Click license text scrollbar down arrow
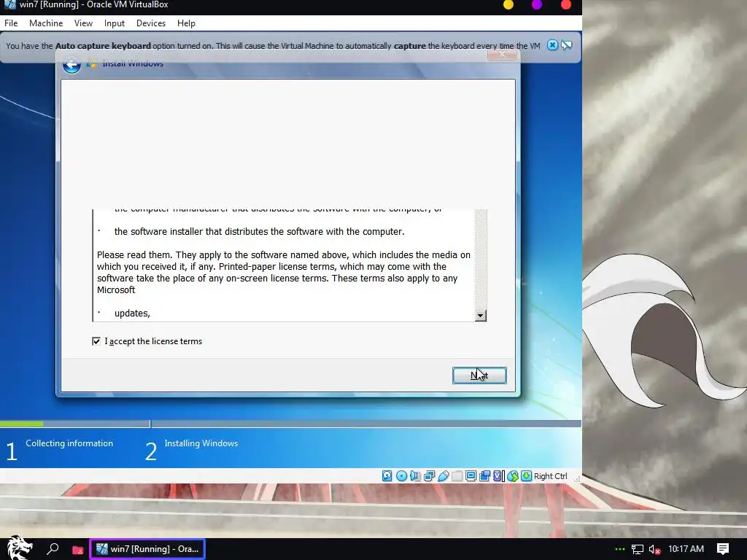The height and width of the screenshot is (560, 747). tap(480, 315)
